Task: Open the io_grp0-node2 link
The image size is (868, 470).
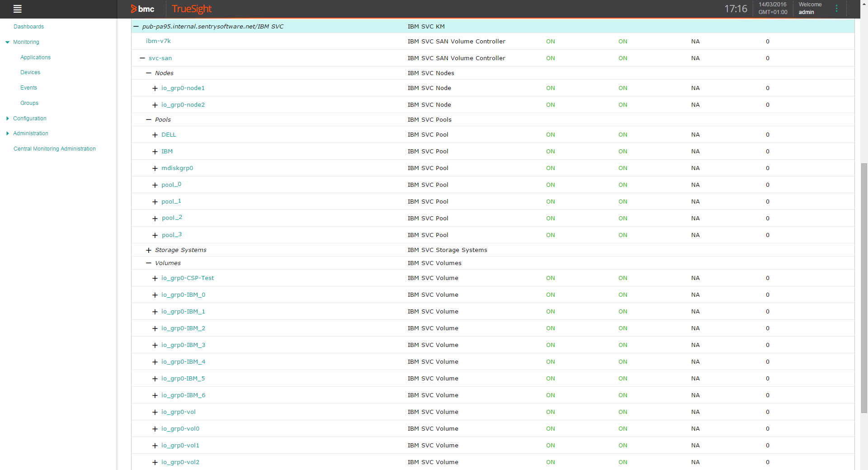Action: pos(183,105)
